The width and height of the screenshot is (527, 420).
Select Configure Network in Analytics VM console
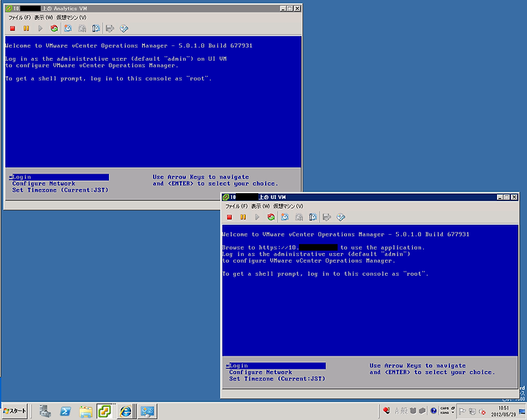(44, 184)
